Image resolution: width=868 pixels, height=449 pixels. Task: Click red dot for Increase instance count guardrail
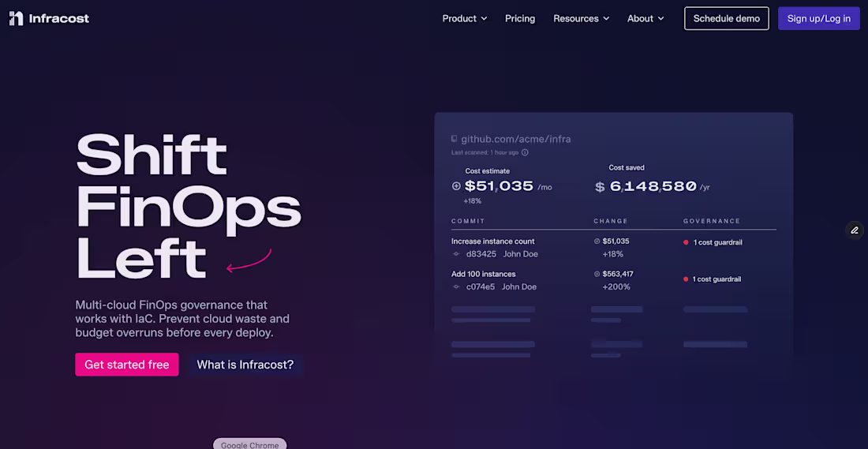[686, 242]
